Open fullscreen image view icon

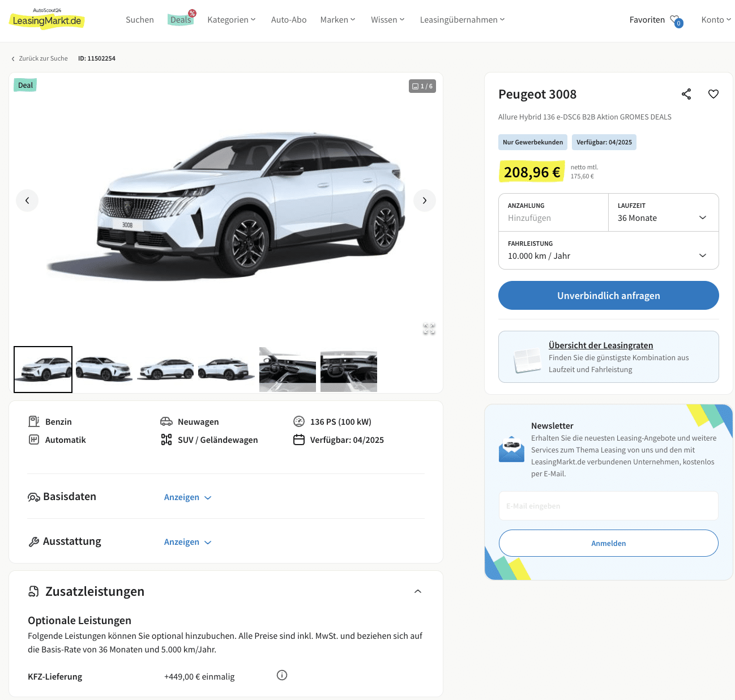tap(429, 328)
